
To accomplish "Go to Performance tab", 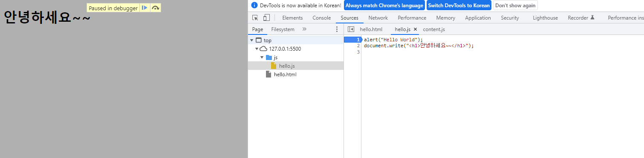I will click(x=412, y=18).
